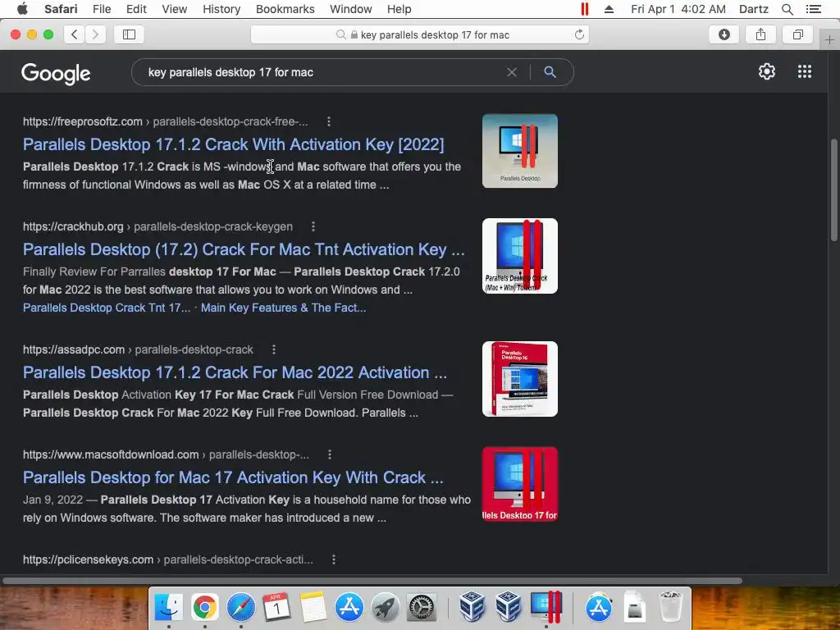Screen dimensions: 840x630
Task: Open the File menu
Action: click(102, 9)
